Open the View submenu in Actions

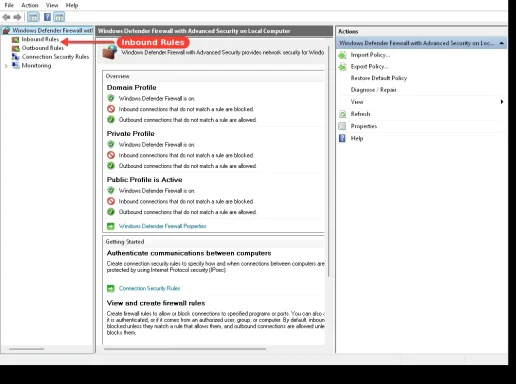357,102
